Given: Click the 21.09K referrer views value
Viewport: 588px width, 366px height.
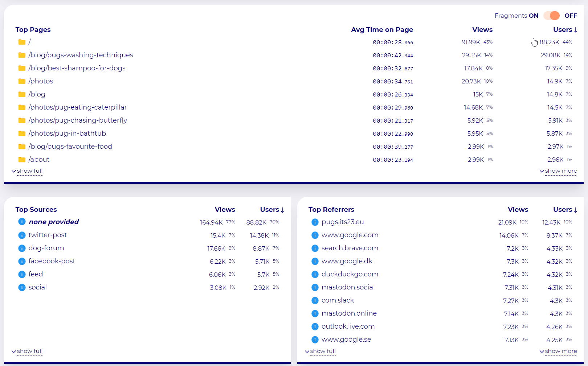Looking at the screenshot, I should click(x=507, y=222).
